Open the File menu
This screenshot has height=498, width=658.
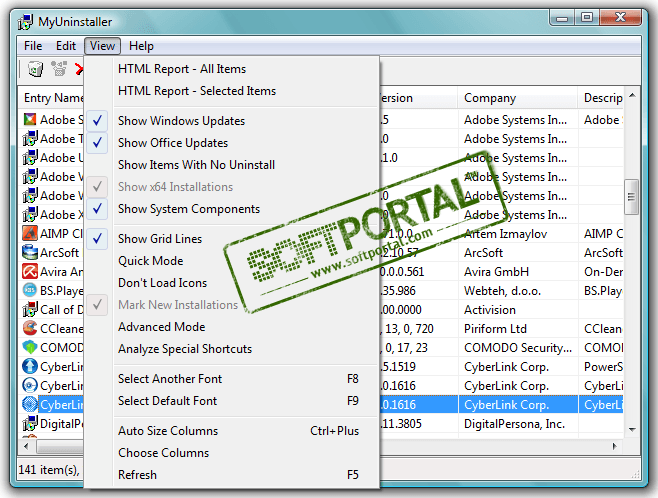pyautogui.click(x=33, y=46)
